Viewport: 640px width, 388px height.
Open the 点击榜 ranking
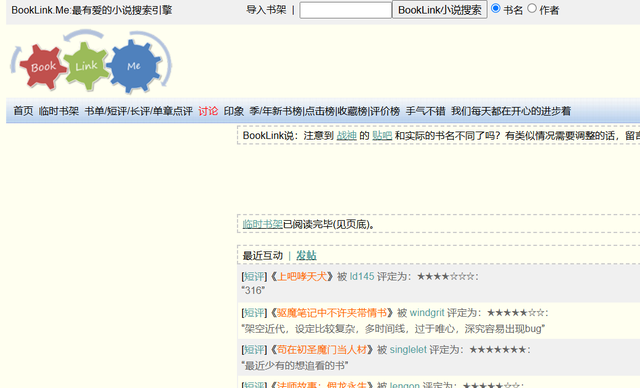[x=320, y=111]
